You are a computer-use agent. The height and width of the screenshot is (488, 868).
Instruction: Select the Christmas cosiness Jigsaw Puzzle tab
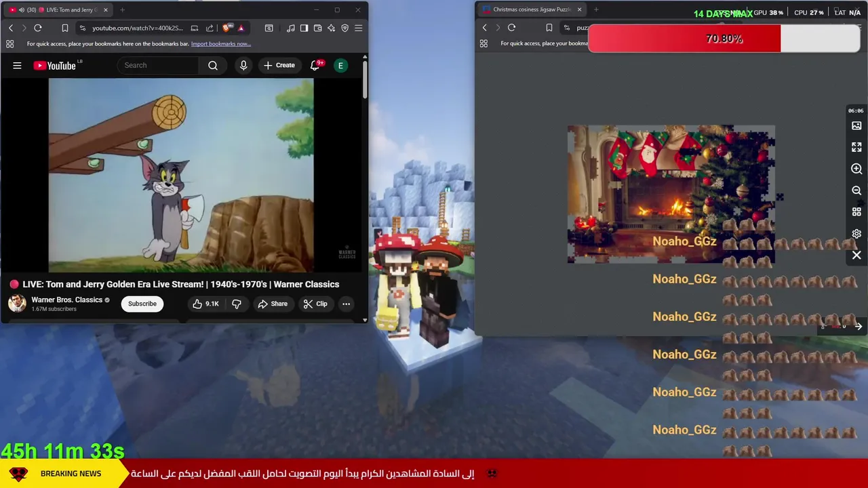[x=532, y=9]
